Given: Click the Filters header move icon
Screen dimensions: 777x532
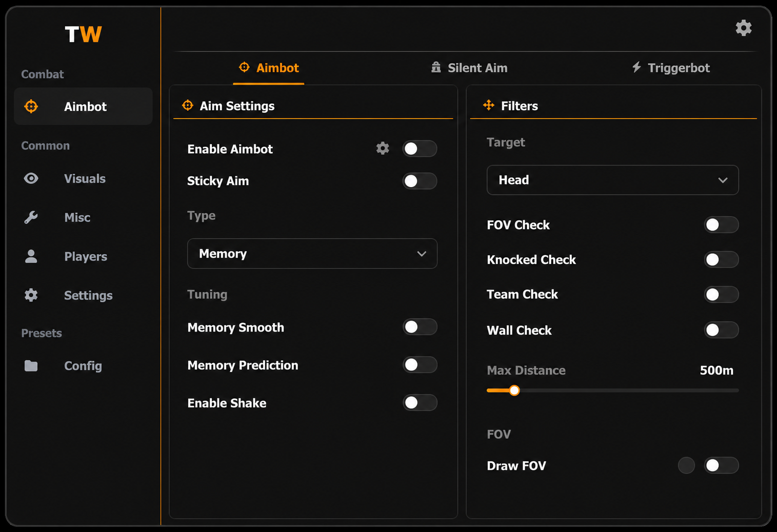Looking at the screenshot, I should pyautogui.click(x=489, y=106).
